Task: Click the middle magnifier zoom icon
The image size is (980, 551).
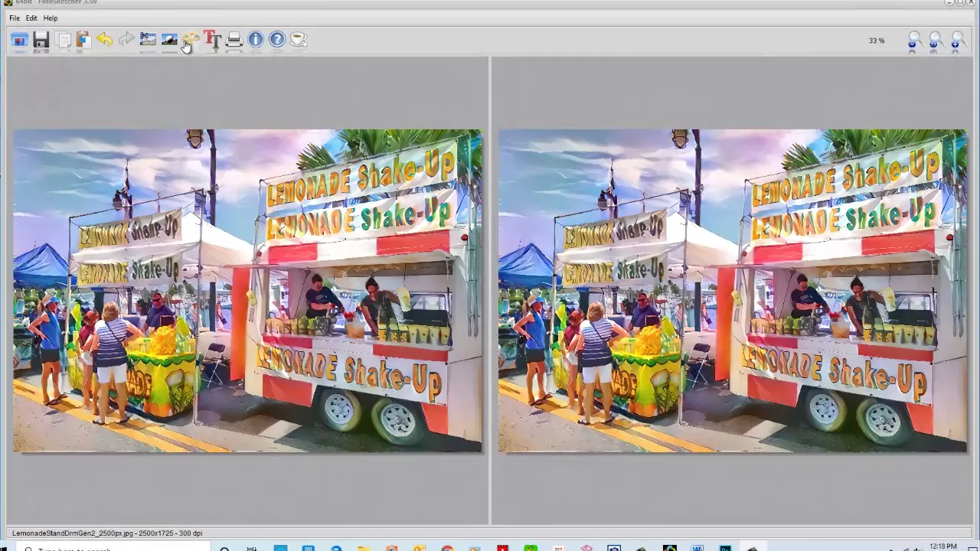Action: (935, 41)
